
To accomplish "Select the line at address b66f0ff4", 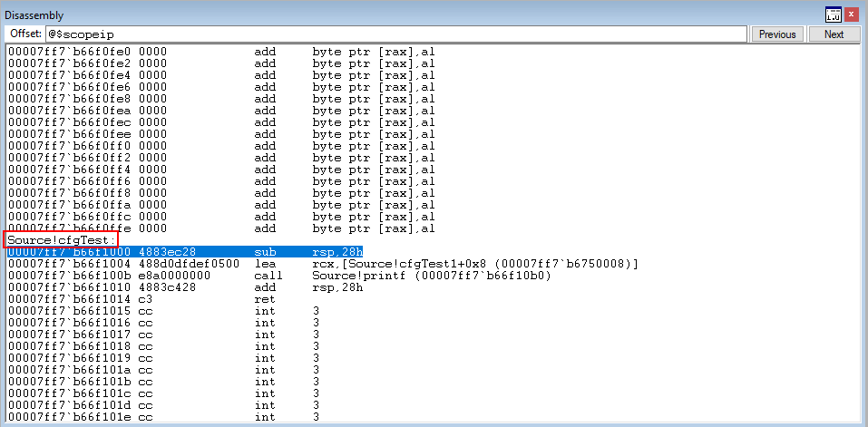I will (x=221, y=170).
